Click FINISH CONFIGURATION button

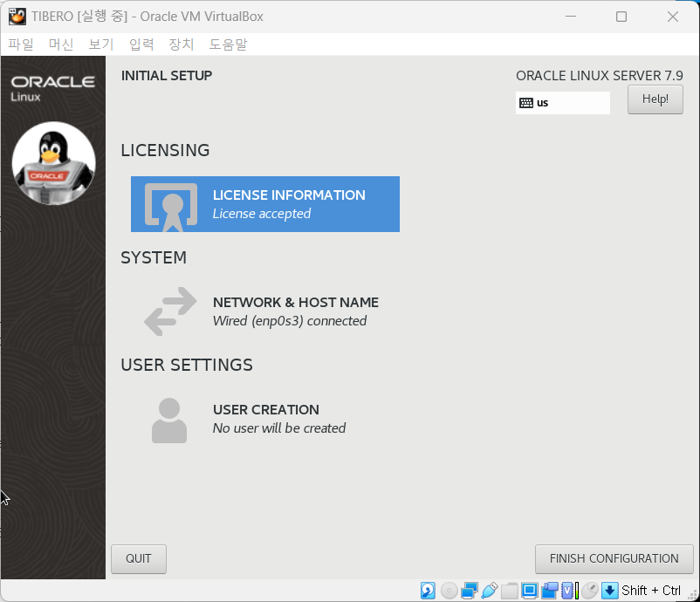click(614, 558)
